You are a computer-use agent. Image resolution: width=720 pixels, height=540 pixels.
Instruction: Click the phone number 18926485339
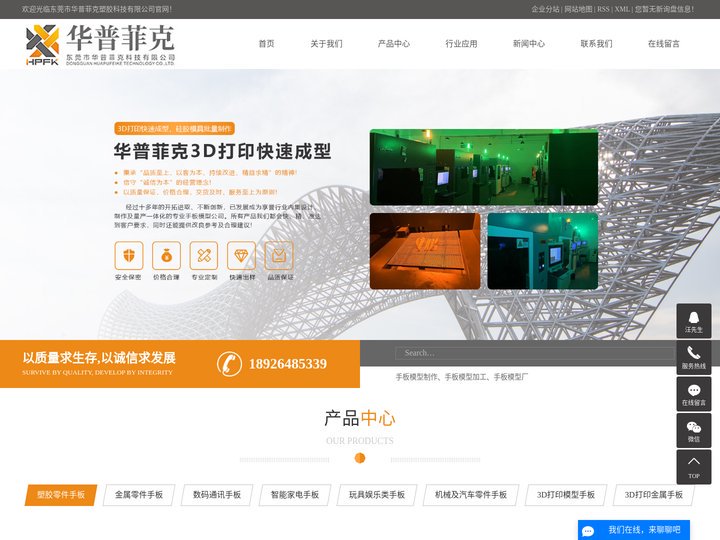point(288,364)
